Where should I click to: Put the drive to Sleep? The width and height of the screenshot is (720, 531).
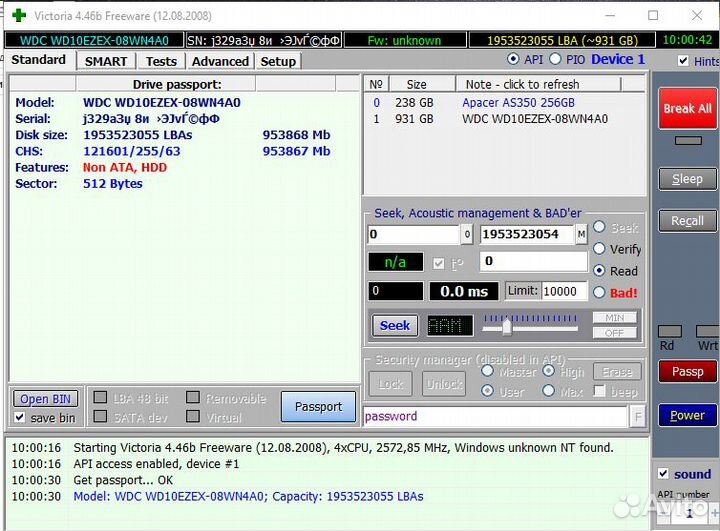click(687, 179)
